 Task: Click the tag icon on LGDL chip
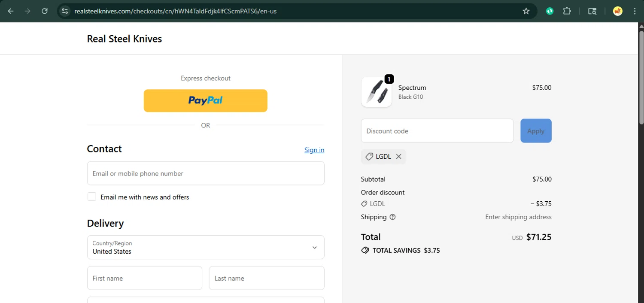click(369, 157)
